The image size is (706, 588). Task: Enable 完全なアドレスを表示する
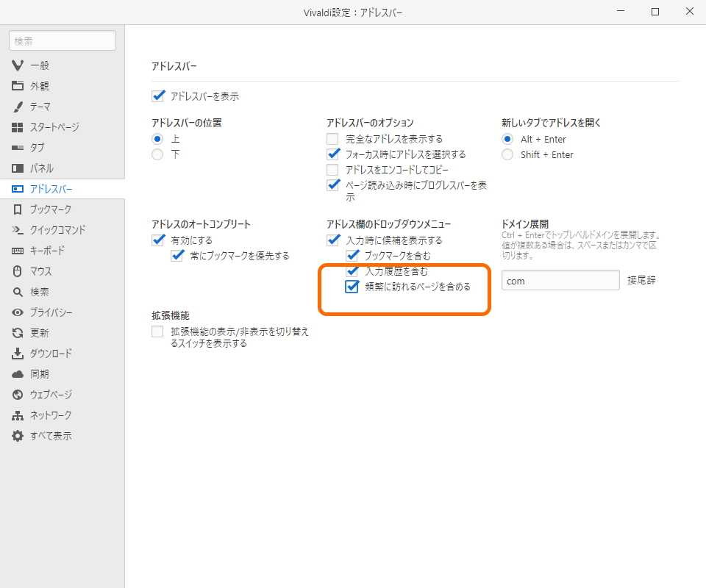pyautogui.click(x=331, y=138)
